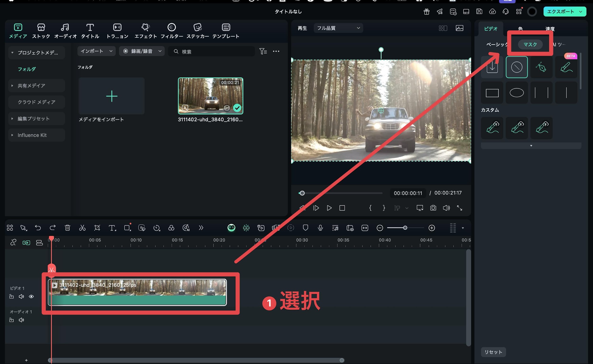The width and height of the screenshot is (593, 364).
Task: Play the preview video
Action: point(329,208)
